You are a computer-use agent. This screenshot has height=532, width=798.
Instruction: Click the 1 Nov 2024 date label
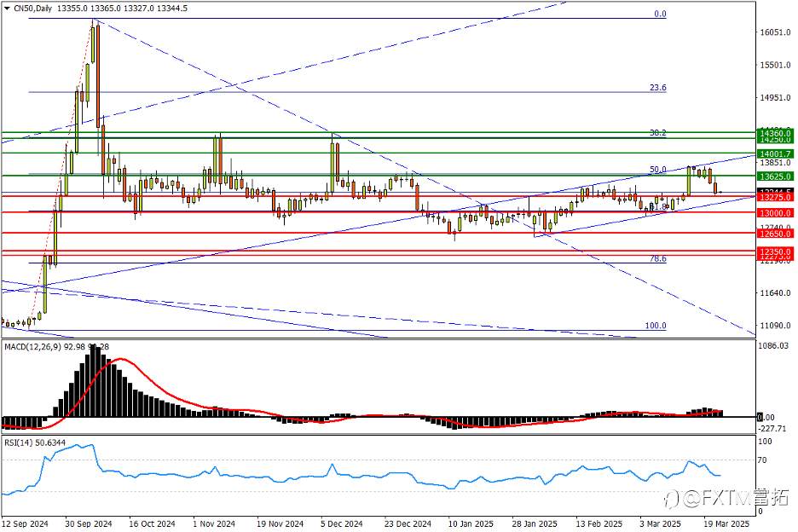(214, 523)
